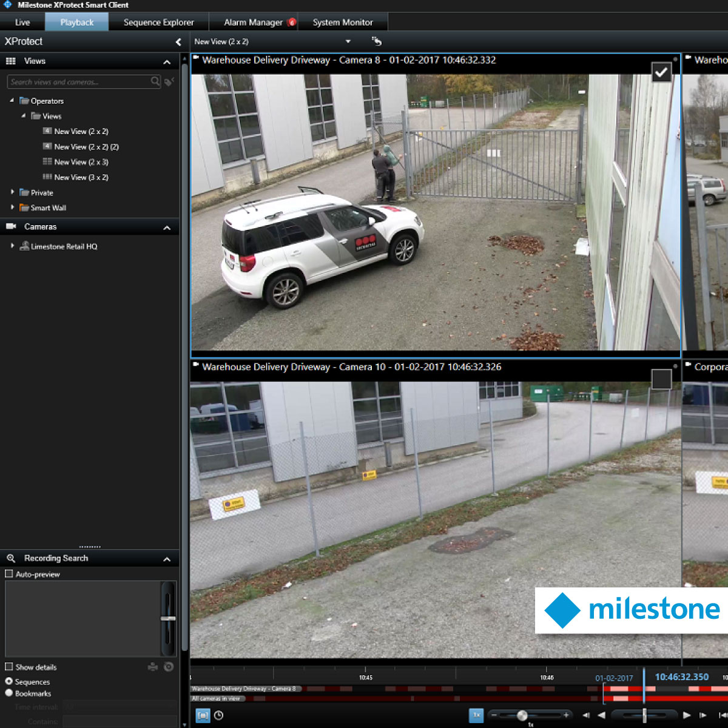Enable the Auto-preview checkbox

click(9, 574)
